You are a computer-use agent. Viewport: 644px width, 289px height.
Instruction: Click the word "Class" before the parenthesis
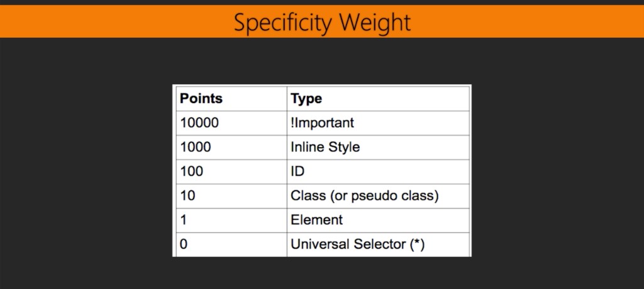[x=308, y=195]
